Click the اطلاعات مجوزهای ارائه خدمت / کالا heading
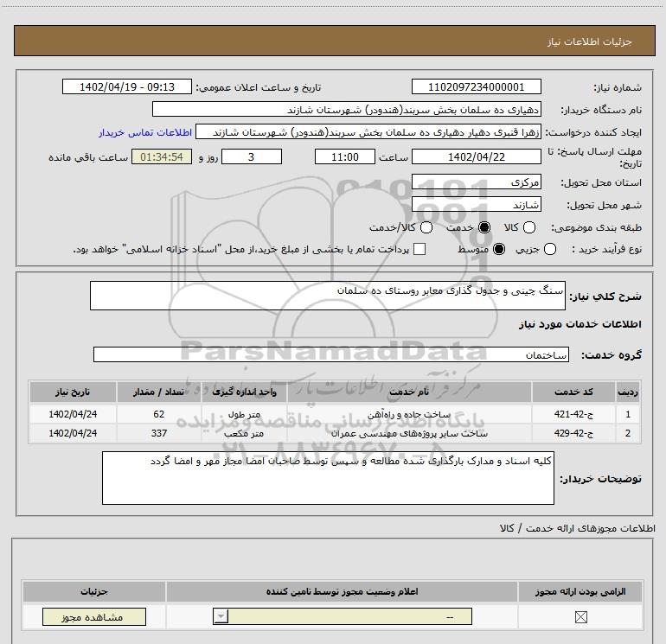The height and width of the screenshot is (644, 666). pyautogui.click(x=577, y=528)
